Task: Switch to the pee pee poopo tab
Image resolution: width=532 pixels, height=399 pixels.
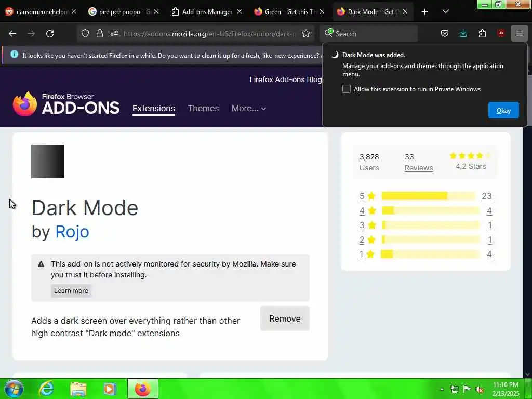Action: coord(120,12)
